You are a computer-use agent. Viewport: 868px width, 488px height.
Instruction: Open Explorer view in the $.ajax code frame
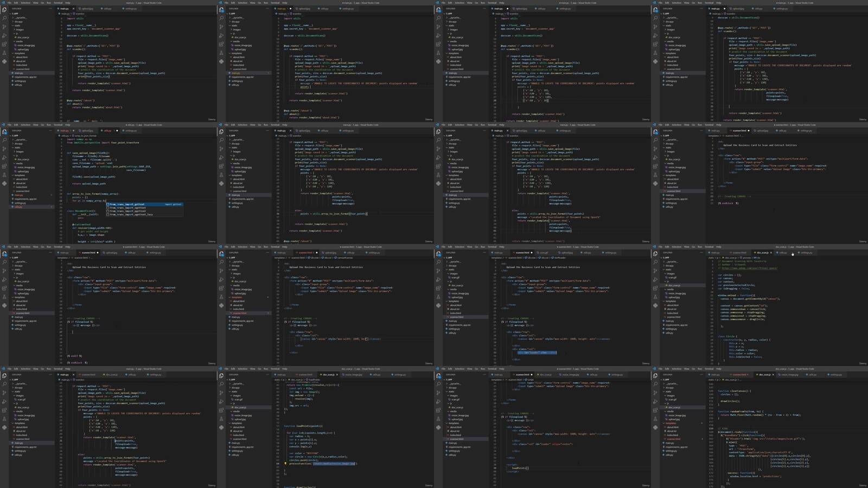coord(655,376)
